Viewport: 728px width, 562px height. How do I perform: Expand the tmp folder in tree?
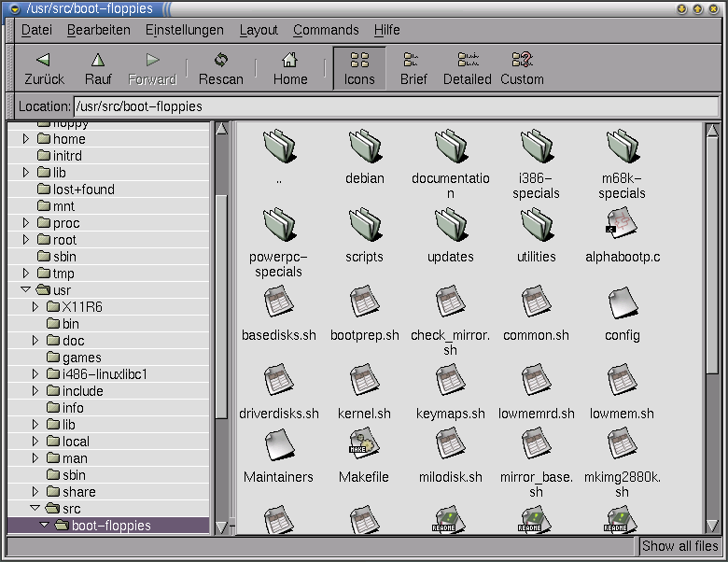point(26,274)
